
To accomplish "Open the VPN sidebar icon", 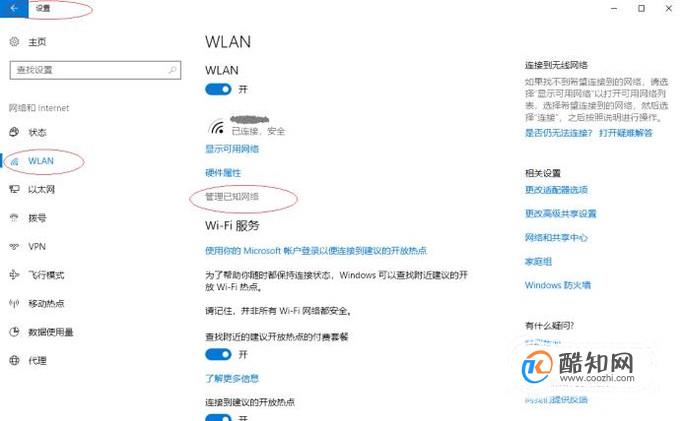I will tap(14, 246).
